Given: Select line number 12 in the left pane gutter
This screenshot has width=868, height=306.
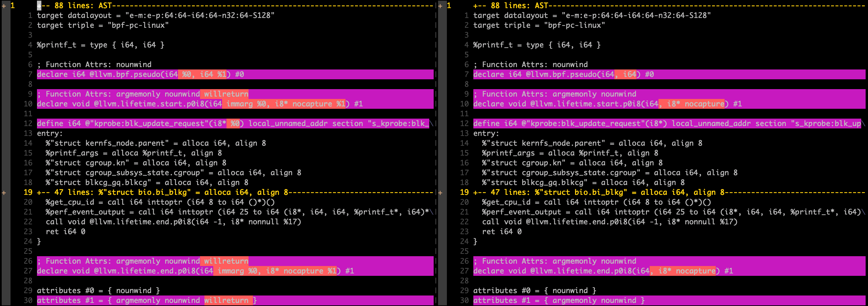Looking at the screenshot, I should click(x=28, y=123).
